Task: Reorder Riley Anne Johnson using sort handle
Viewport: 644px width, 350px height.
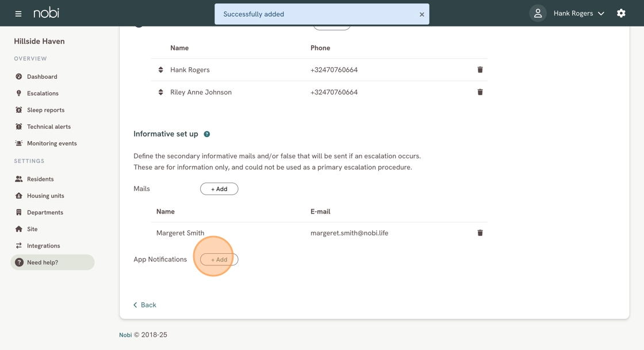Action: pyautogui.click(x=161, y=92)
